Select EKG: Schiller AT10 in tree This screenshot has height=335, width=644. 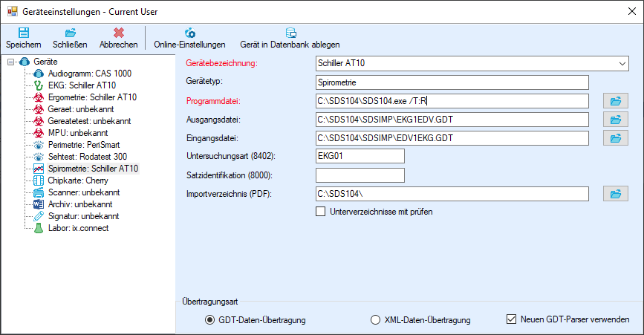(x=82, y=85)
